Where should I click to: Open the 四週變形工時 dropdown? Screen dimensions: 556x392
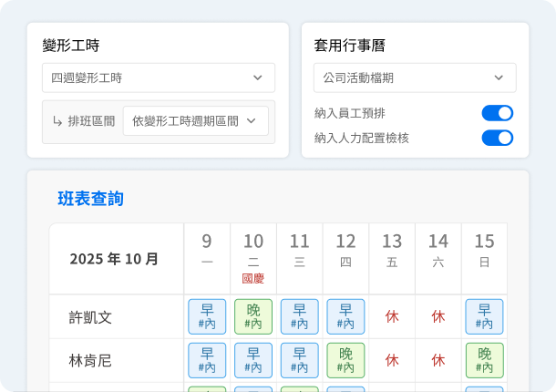[x=158, y=77]
